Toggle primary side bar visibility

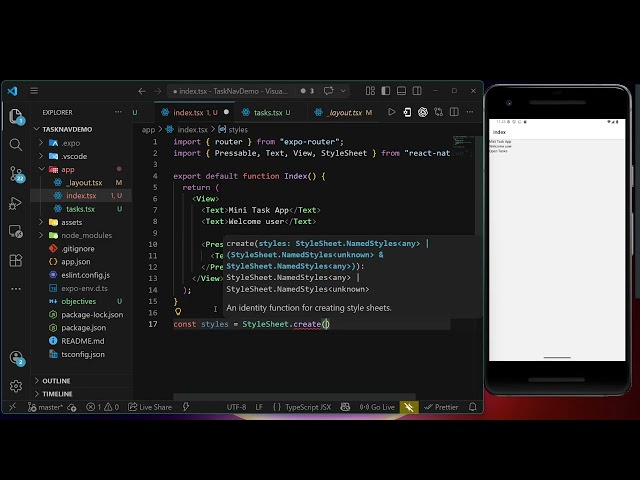point(386,91)
